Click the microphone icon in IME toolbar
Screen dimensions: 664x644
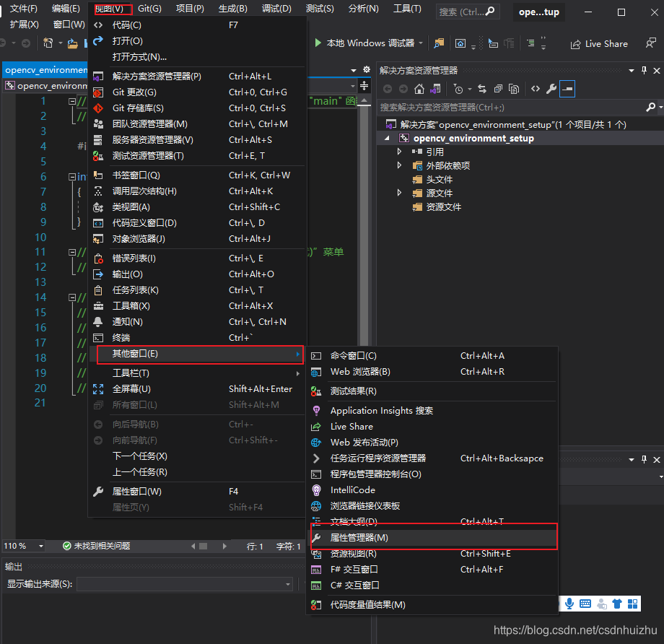pyautogui.click(x=569, y=604)
